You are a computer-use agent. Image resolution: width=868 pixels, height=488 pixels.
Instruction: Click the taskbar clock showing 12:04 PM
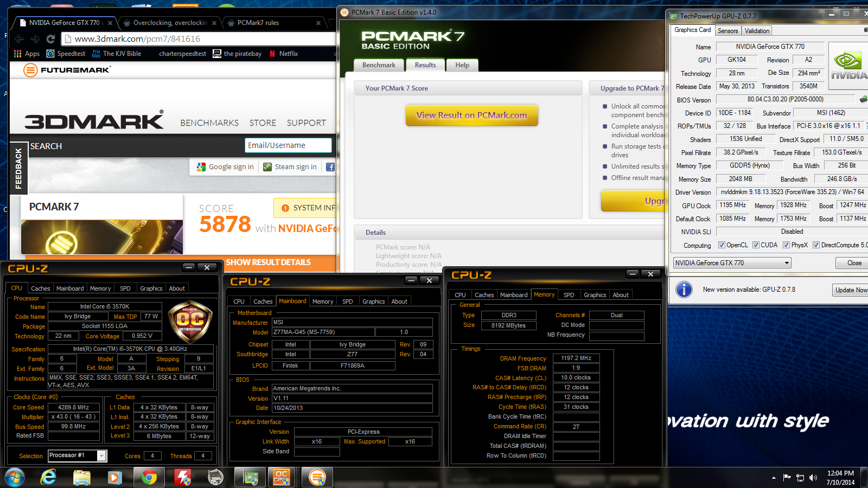(x=840, y=478)
